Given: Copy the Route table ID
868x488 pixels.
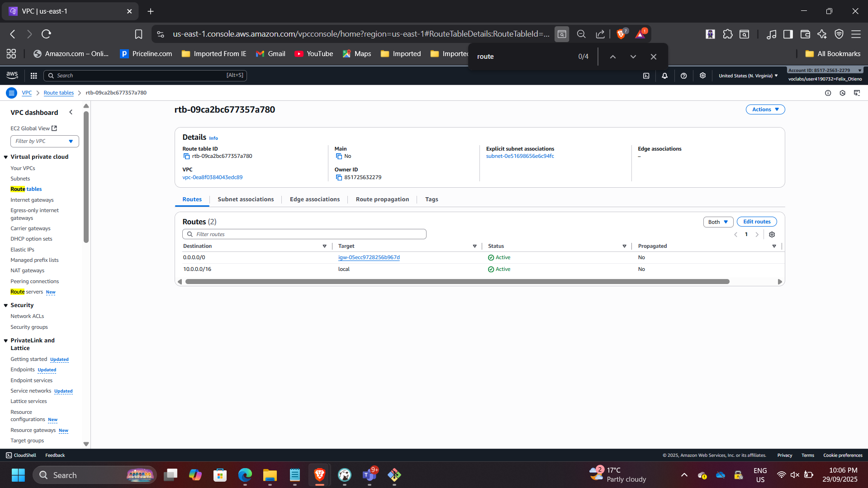Looking at the screenshot, I should click(x=186, y=156).
